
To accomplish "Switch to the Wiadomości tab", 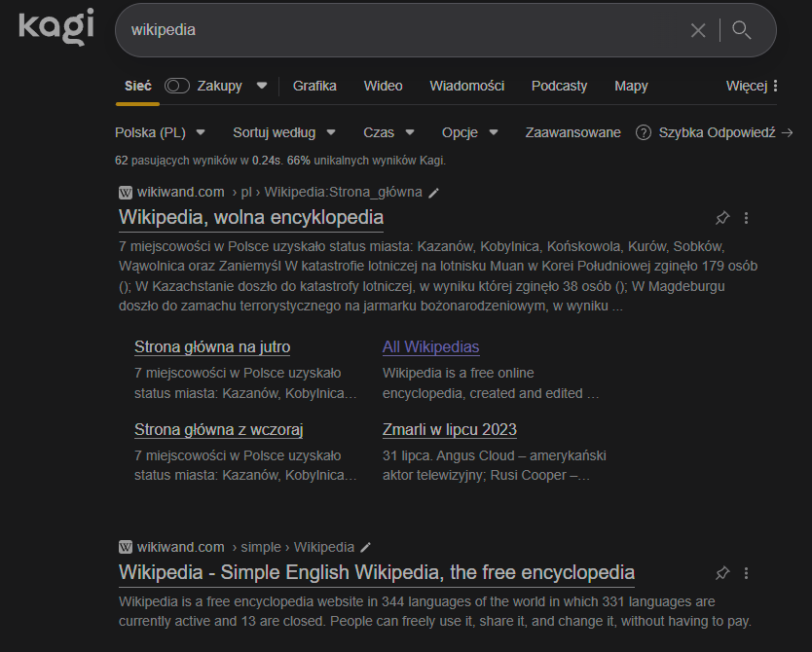I will point(466,86).
